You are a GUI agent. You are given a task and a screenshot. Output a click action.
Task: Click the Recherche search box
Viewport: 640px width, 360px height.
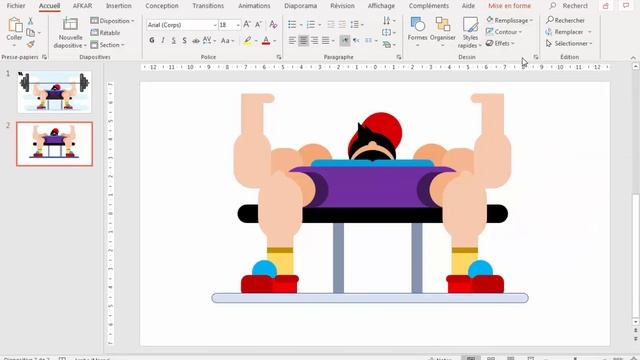tap(569, 6)
